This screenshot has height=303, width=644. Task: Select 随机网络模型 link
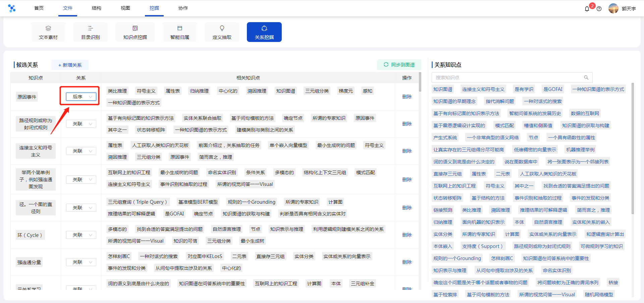(x=599, y=295)
